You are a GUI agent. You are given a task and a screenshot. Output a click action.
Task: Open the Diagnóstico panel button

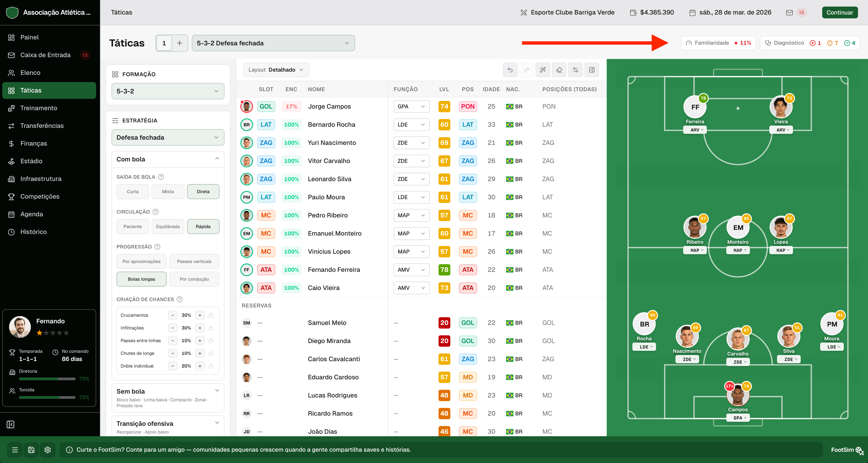810,43
